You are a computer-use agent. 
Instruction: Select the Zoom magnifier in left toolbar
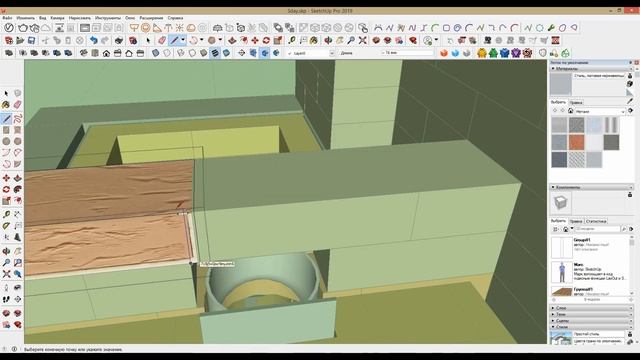click(6, 262)
